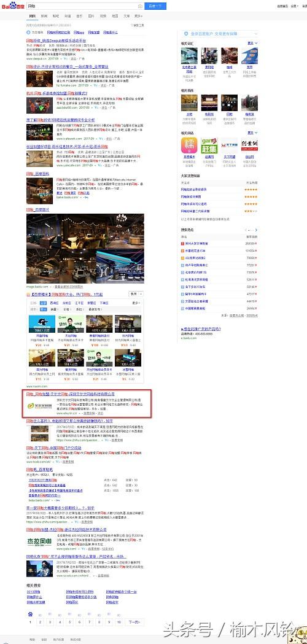Open the Ganji 赶集 site icon
The height and width of the screenshot is (644, 307).
coord(209,145)
